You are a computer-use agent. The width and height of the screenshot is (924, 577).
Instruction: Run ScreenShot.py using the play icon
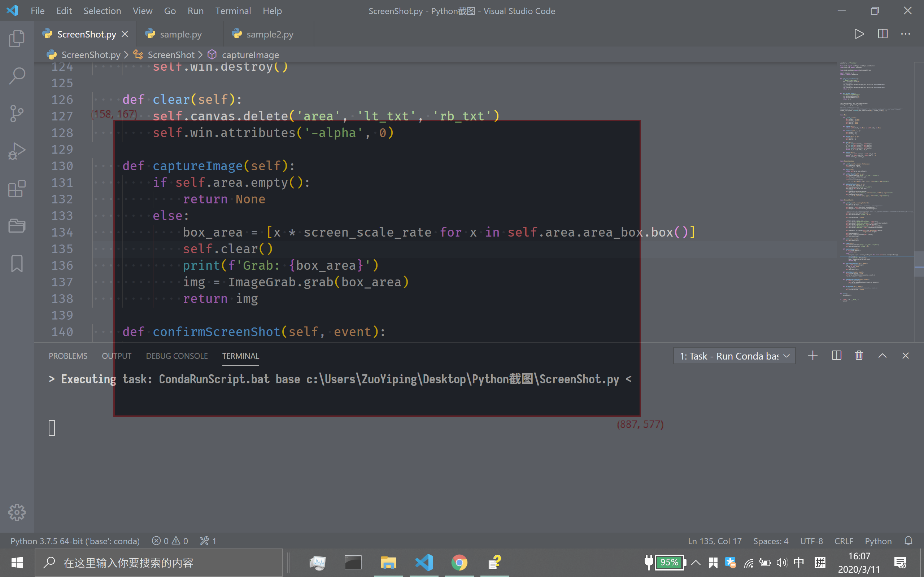point(859,34)
